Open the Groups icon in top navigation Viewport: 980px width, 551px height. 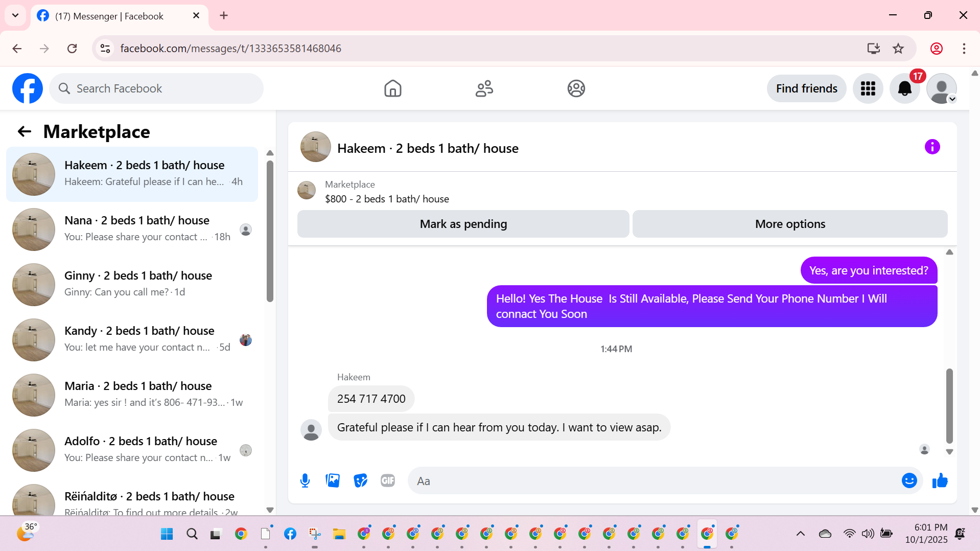pyautogui.click(x=576, y=88)
